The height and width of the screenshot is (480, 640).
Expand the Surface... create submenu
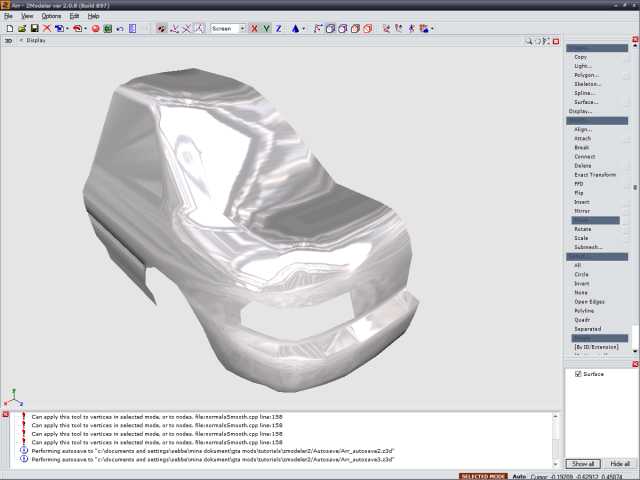586,102
